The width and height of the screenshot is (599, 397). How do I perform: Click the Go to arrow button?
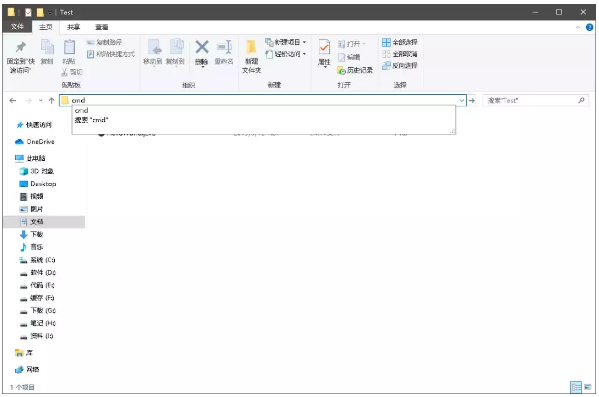click(472, 100)
